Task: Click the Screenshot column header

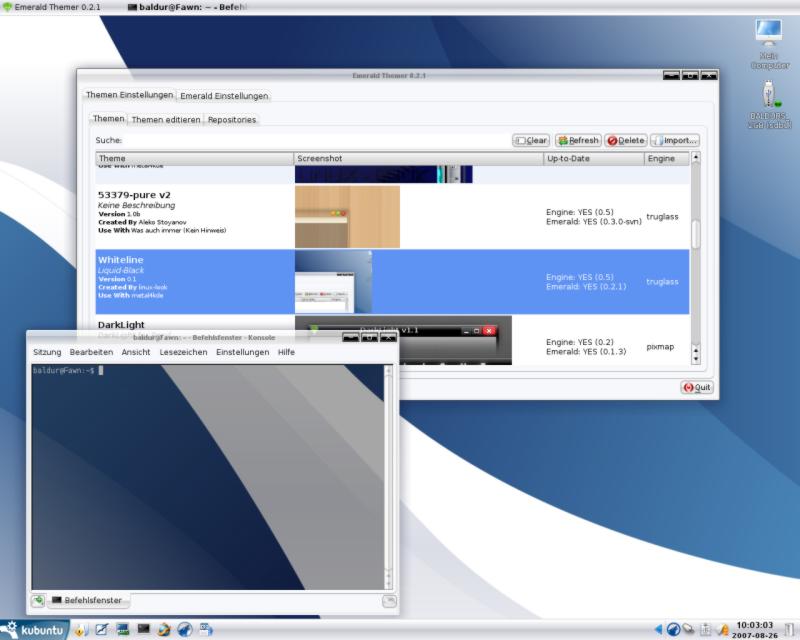Action: pyautogui.click(x=418, y=159)
